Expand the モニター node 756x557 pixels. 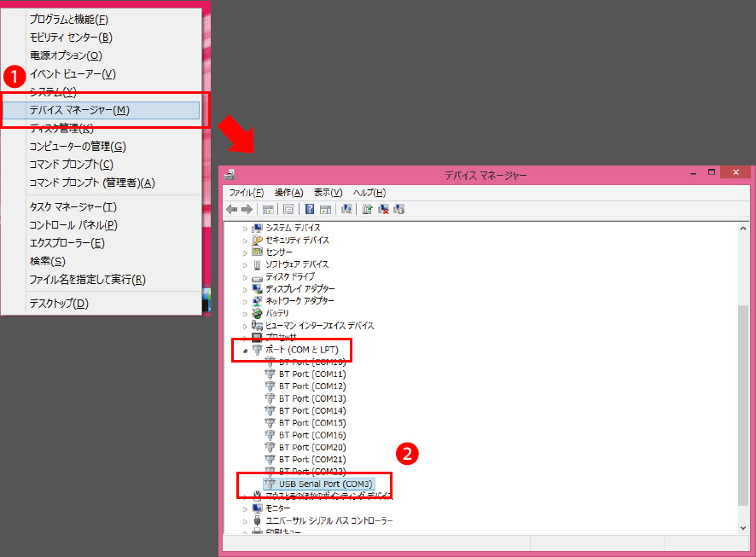tap(245, 509)
